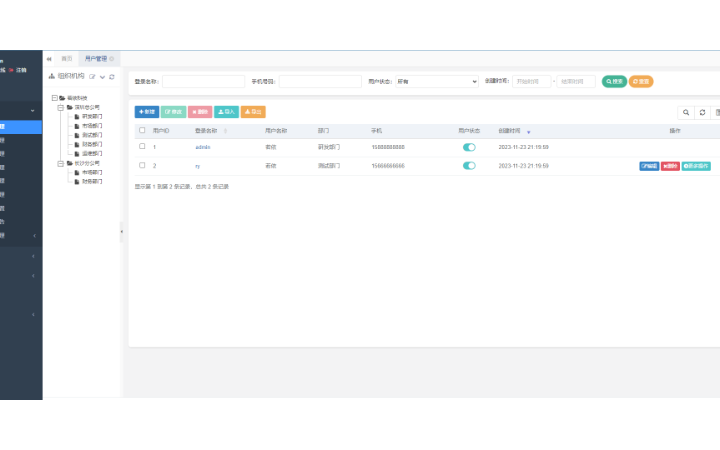Click the table refresh icon
The height and width of the screenshot is (450, 720).
(702, 112)
